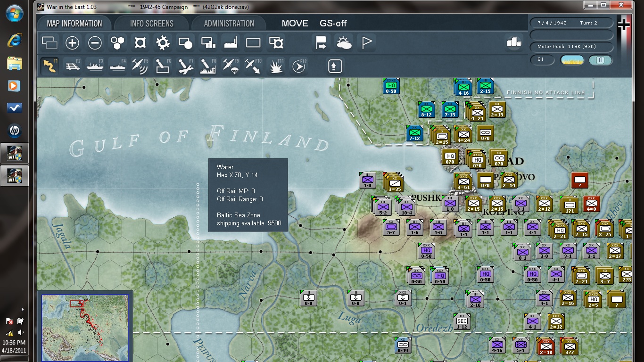This screenshot has width=644, height=362.
Task: Select the red 4=8 unit counter
Action: pos(592,204)
